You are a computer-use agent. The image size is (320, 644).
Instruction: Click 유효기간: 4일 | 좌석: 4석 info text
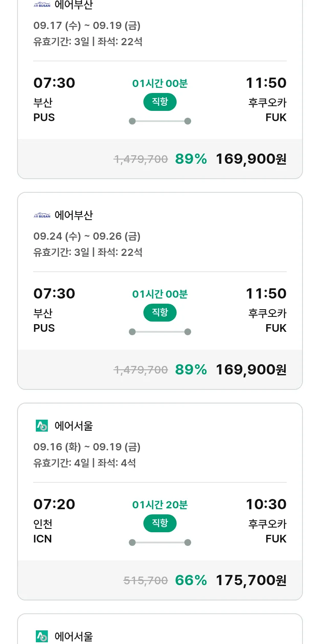84,463
